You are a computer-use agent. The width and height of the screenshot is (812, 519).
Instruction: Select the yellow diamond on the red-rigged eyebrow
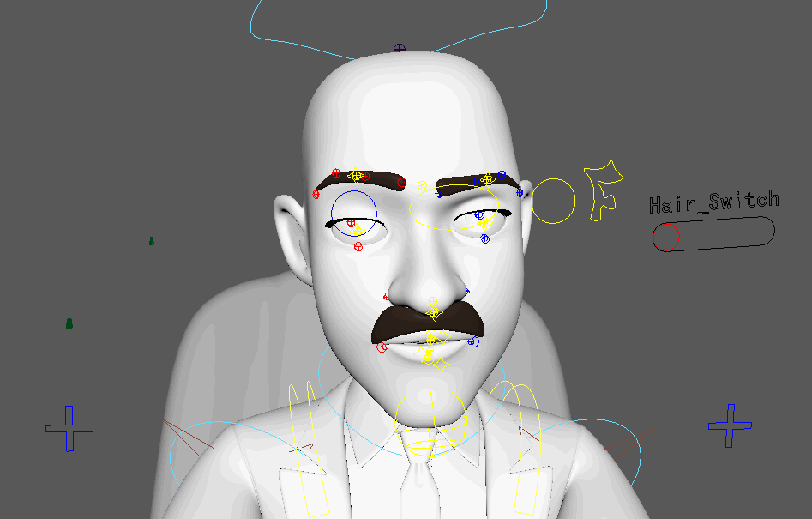click(x=355, y=176)
